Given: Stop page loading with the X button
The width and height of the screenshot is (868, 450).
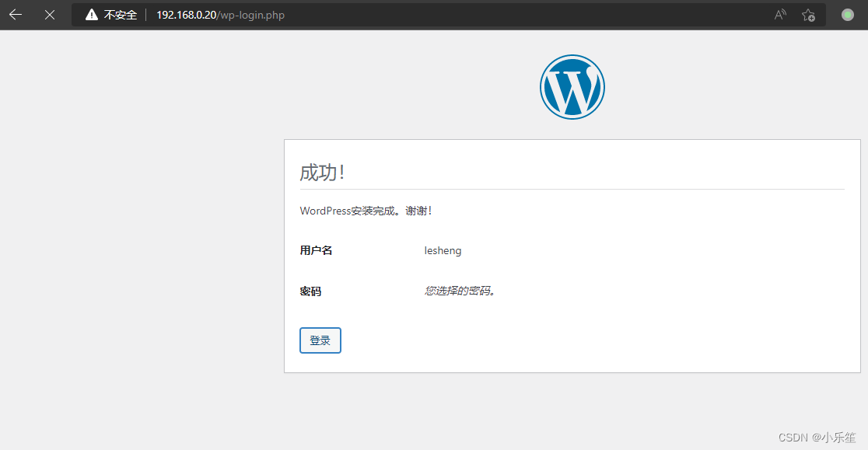Looking at the screenshot, I should 50,15.
